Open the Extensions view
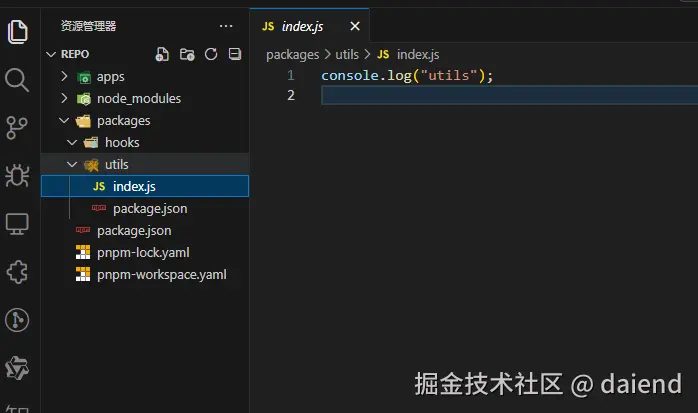Screen dimensions: 698x413 point(17,271)
